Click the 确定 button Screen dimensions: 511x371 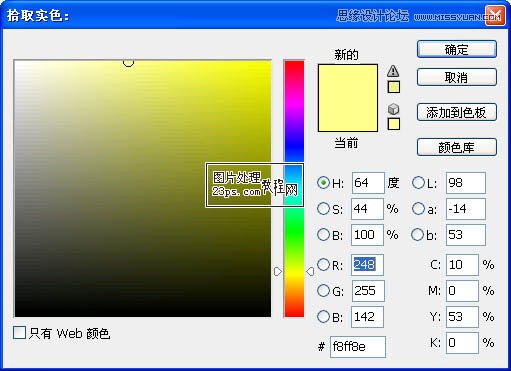pyautogui.click(x=457, y=50)
